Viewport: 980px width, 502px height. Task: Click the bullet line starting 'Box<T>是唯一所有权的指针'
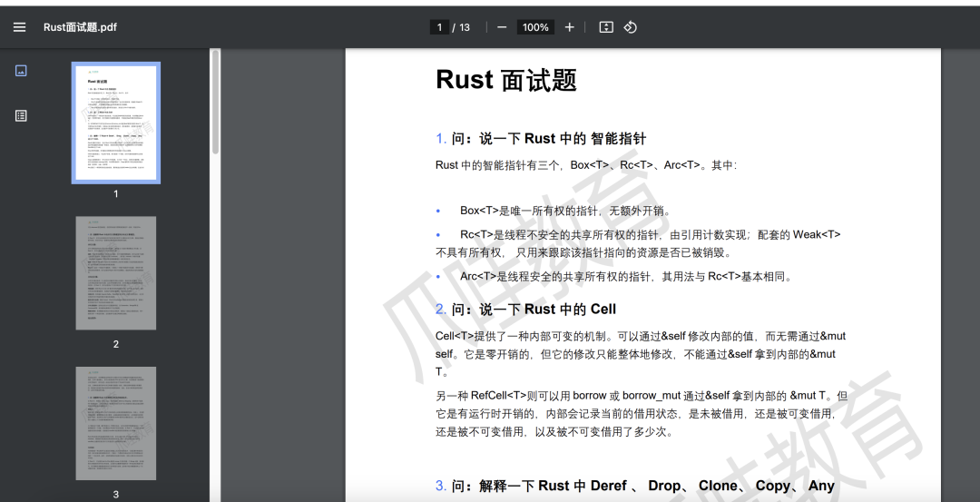[566, 211]
